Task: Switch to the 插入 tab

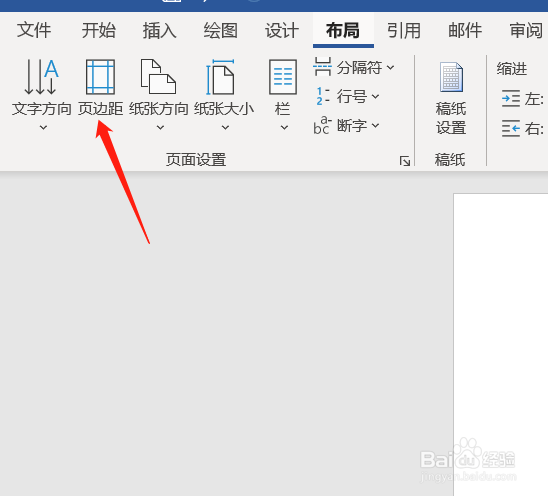Action: (159, 30)
